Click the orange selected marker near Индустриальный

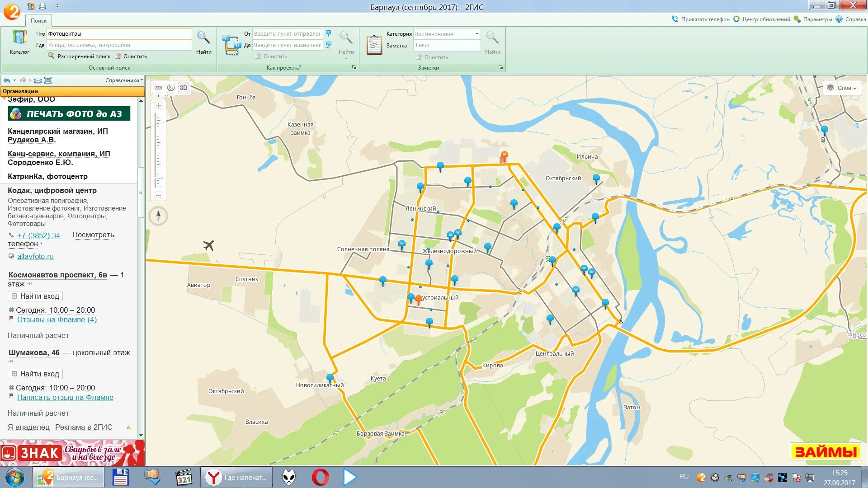(x=419, y=300)
